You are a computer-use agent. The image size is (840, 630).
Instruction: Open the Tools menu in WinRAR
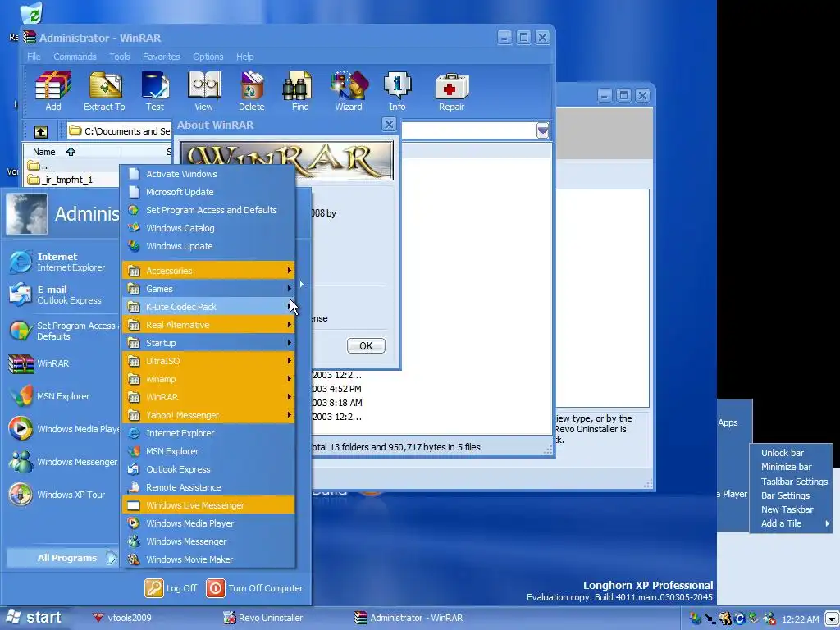pos(120,57)
